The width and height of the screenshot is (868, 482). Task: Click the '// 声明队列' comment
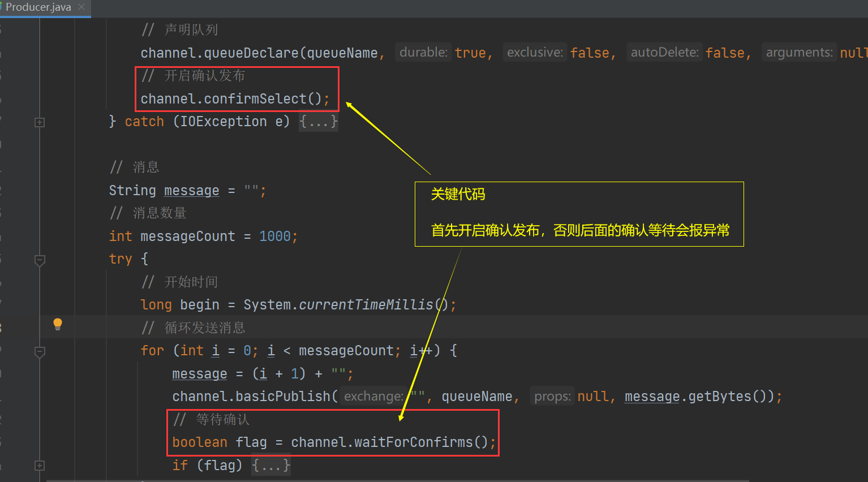coord(179,30)
